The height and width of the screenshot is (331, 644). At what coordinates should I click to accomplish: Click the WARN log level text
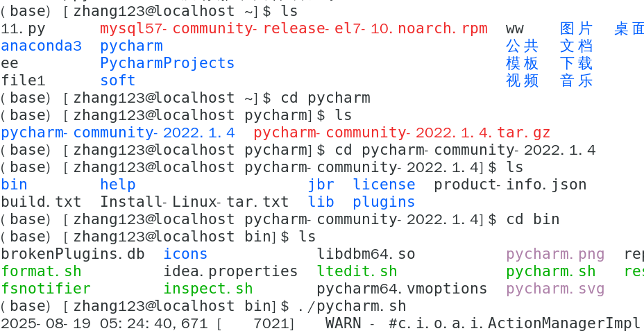pos(344,323)
